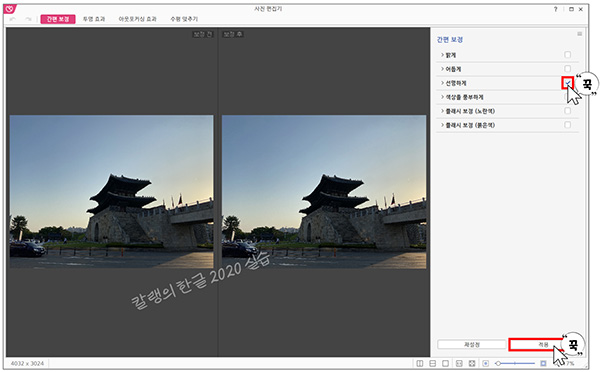
Task: Open the panel options menu icon
Action: [x=579, y=34]
